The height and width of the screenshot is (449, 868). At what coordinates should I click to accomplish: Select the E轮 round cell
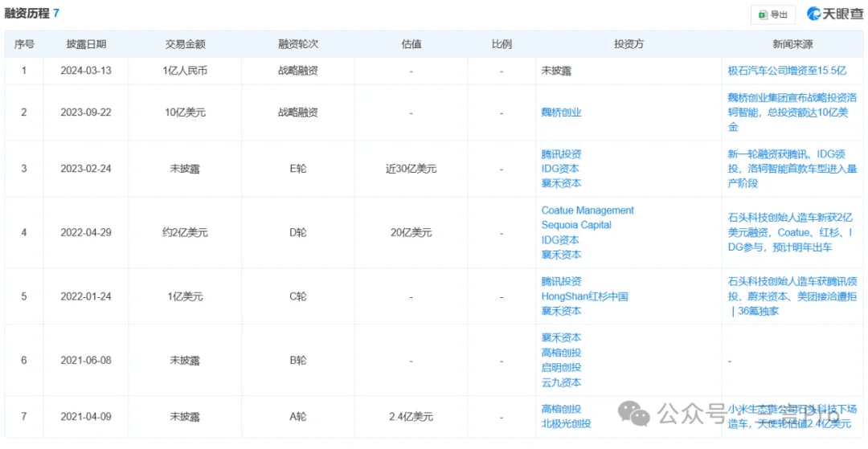point(298,169)
